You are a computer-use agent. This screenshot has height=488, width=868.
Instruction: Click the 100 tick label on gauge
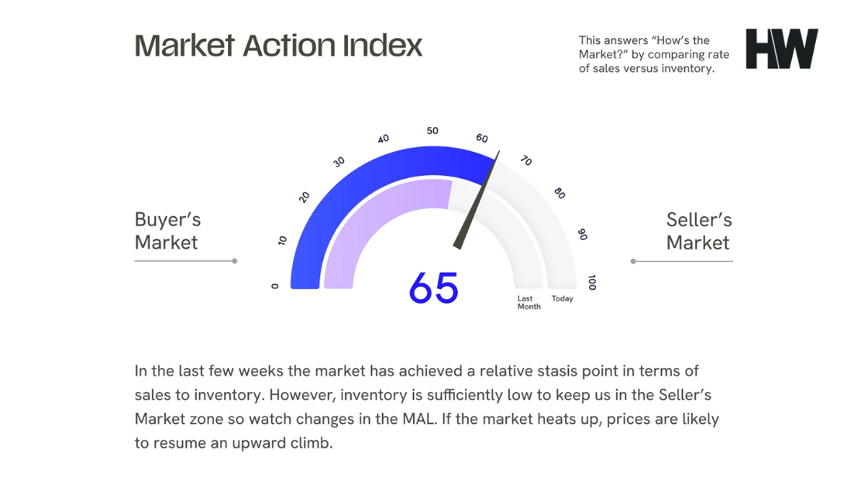[592, 283]
